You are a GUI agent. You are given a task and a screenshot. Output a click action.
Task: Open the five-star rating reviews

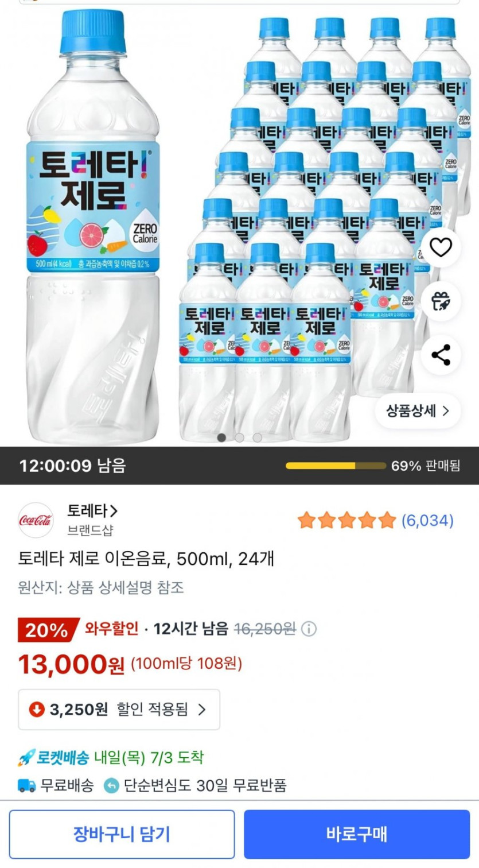point(375,521)
